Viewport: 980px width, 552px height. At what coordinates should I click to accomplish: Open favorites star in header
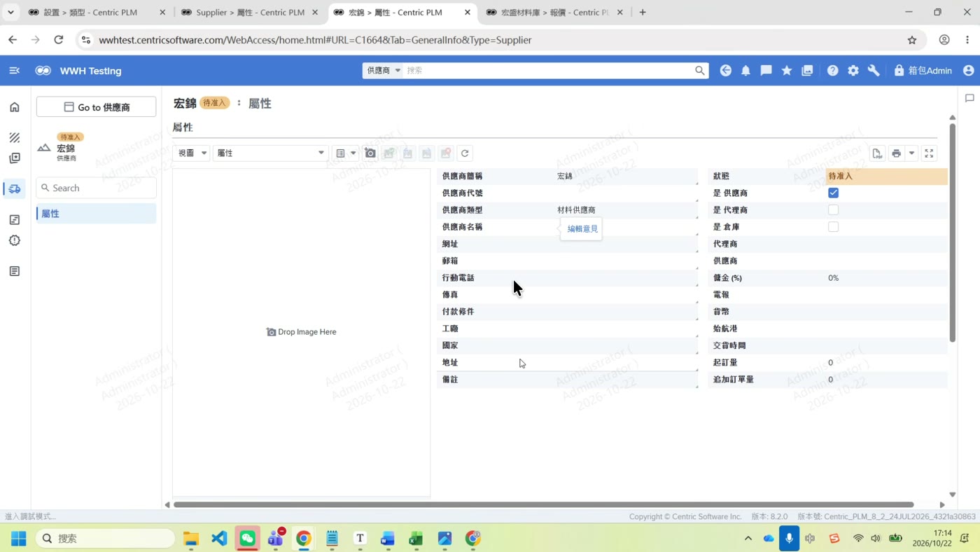click(787, 71)
